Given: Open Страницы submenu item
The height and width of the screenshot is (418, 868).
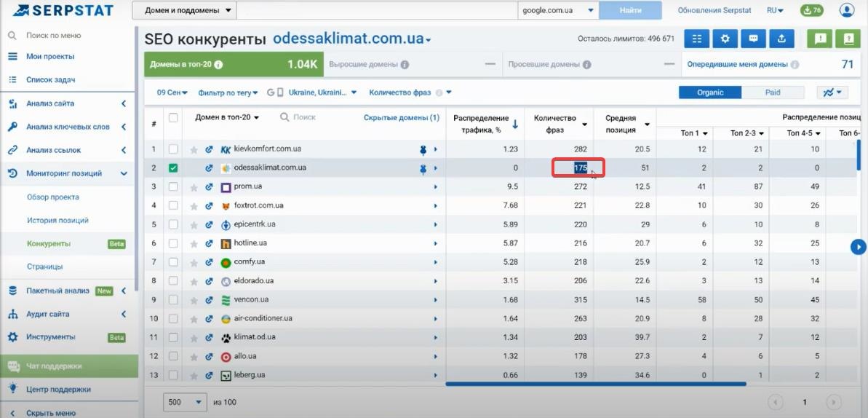Looking at the screenshot, I should 45,267.
